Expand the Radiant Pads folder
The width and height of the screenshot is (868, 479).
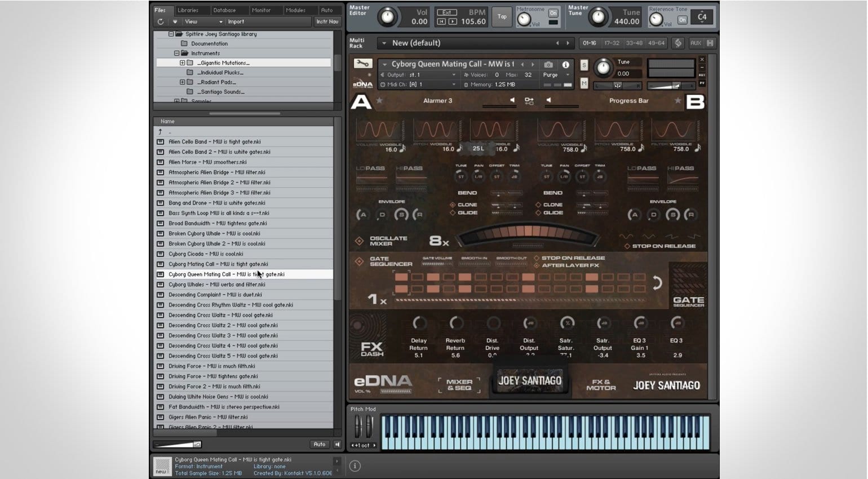tap(182, 82)
